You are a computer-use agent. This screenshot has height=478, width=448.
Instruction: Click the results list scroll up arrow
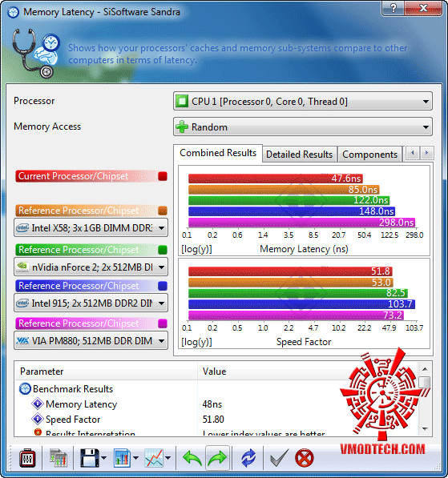point(425,369)
